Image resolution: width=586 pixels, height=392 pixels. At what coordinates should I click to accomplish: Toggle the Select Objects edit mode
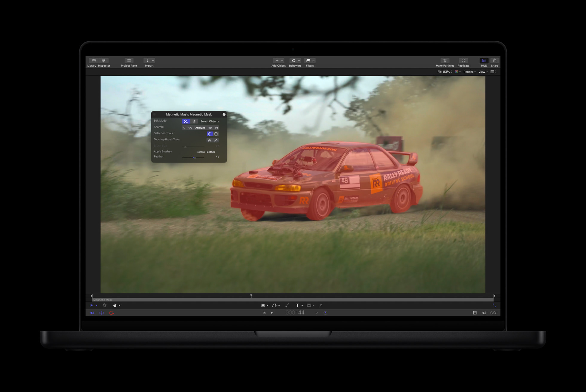point(194,121)
